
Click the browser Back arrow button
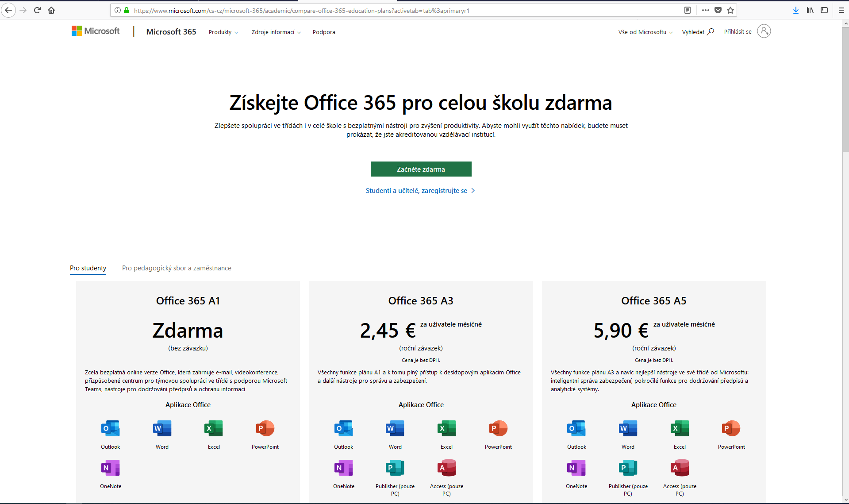point(8,10)
